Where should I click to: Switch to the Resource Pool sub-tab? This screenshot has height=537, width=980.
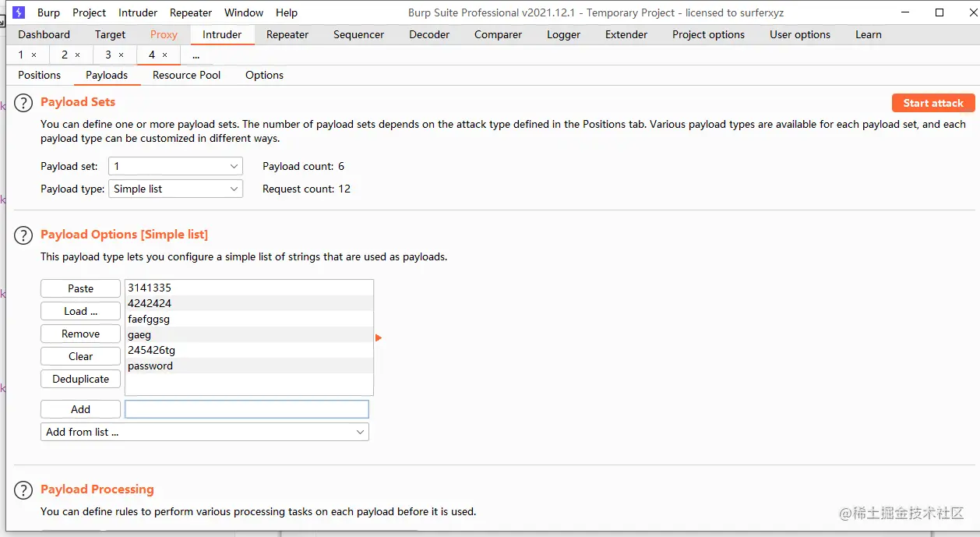tap(187, 75)
